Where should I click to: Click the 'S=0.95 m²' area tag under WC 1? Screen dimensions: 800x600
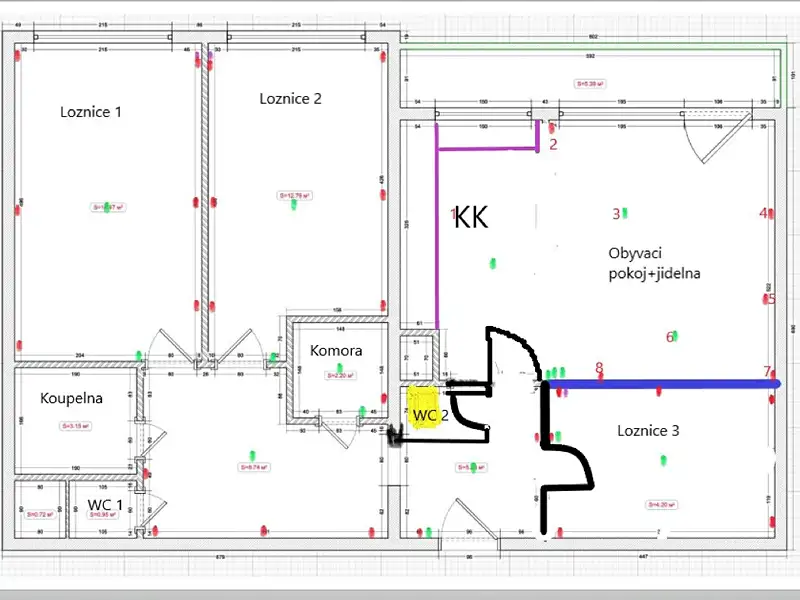104,514
